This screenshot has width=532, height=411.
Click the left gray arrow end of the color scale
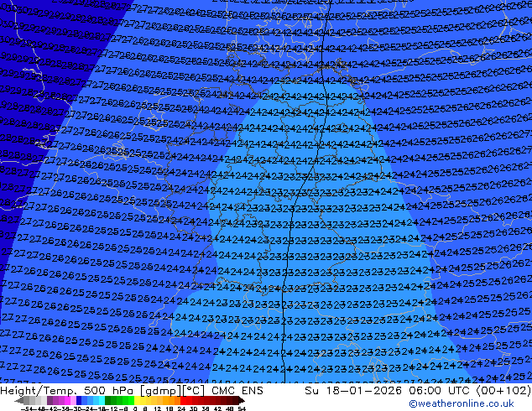(19, 400)
